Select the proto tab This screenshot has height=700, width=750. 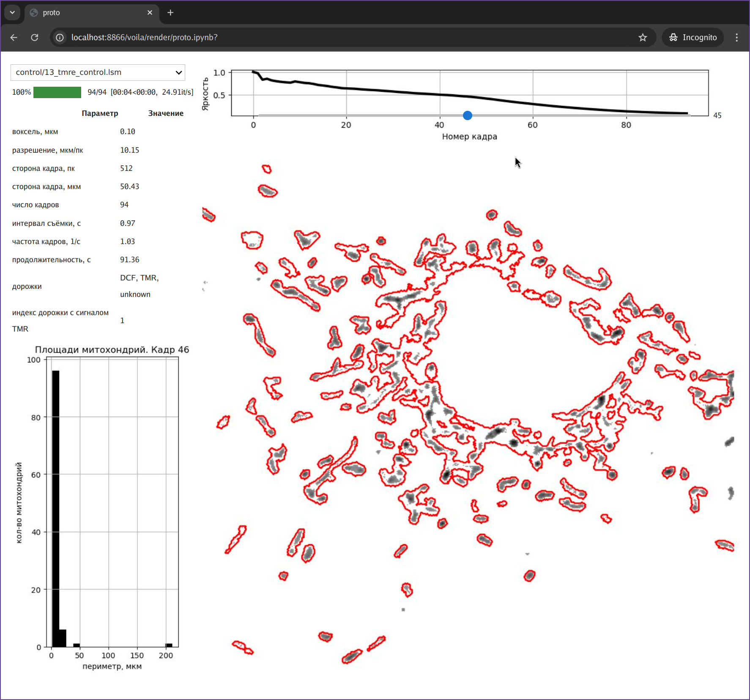coord(85,13)
